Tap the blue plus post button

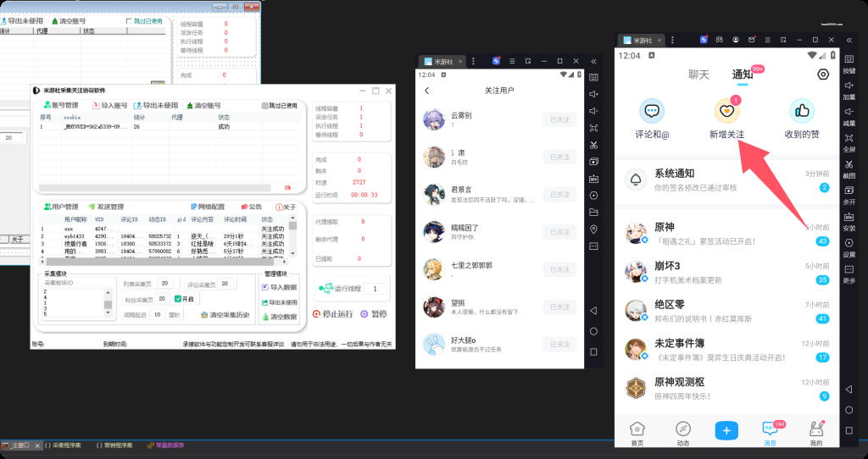tap(726, 429)
